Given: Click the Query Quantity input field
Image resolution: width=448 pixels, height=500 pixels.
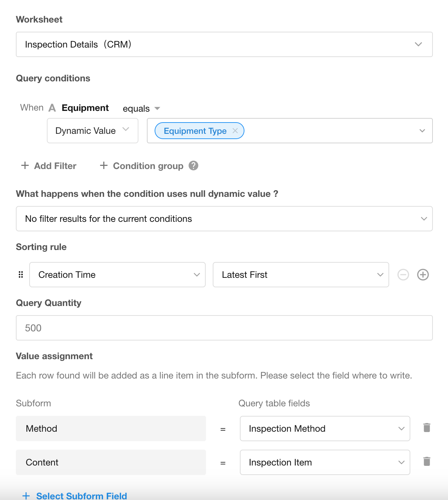Looking at the screenshot, I should point(224,328).
